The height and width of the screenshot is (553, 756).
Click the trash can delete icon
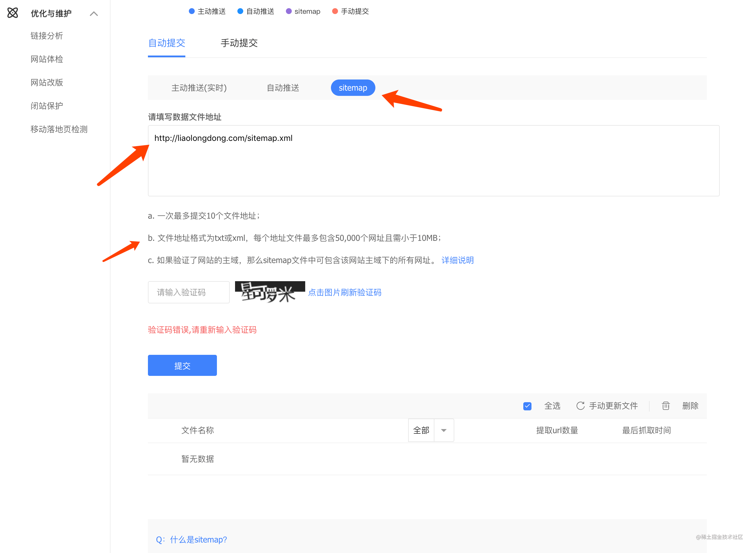click(x=666, y=406)
